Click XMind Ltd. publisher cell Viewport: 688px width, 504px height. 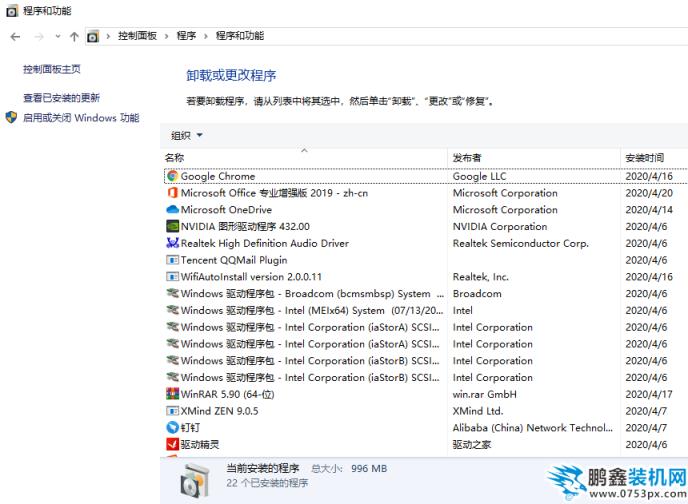tap(478, 411)
